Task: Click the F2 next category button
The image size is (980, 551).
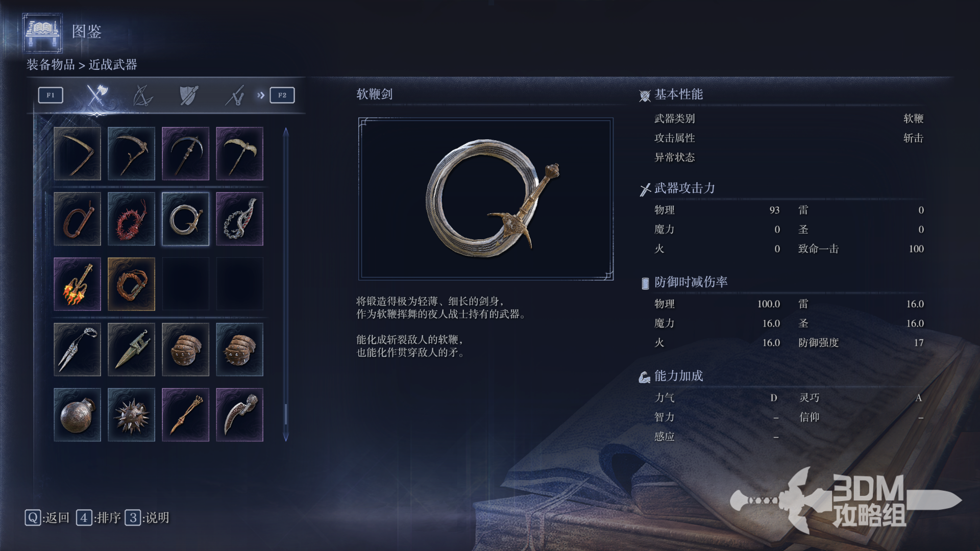Action: tap(282, 95)
